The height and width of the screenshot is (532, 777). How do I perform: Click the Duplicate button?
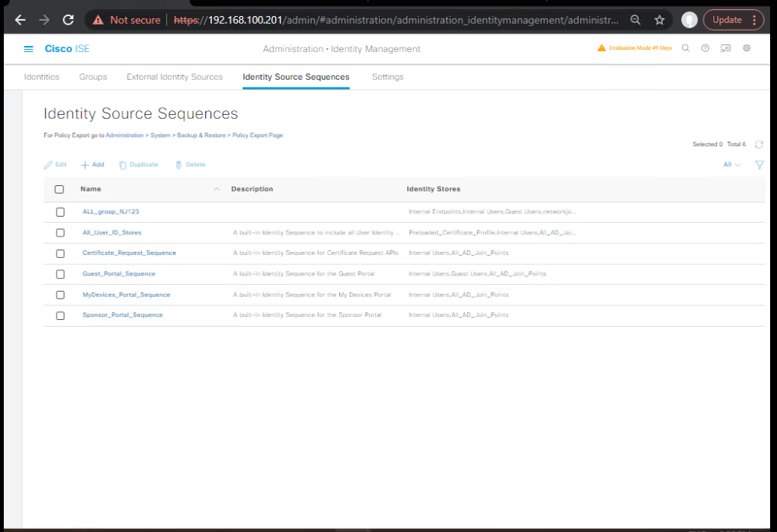(x=139, y=165)
